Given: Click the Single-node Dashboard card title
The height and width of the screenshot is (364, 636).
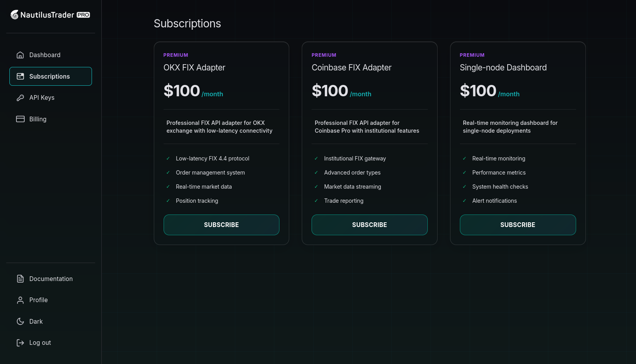Looking at the screenshot, I should 503,68.
